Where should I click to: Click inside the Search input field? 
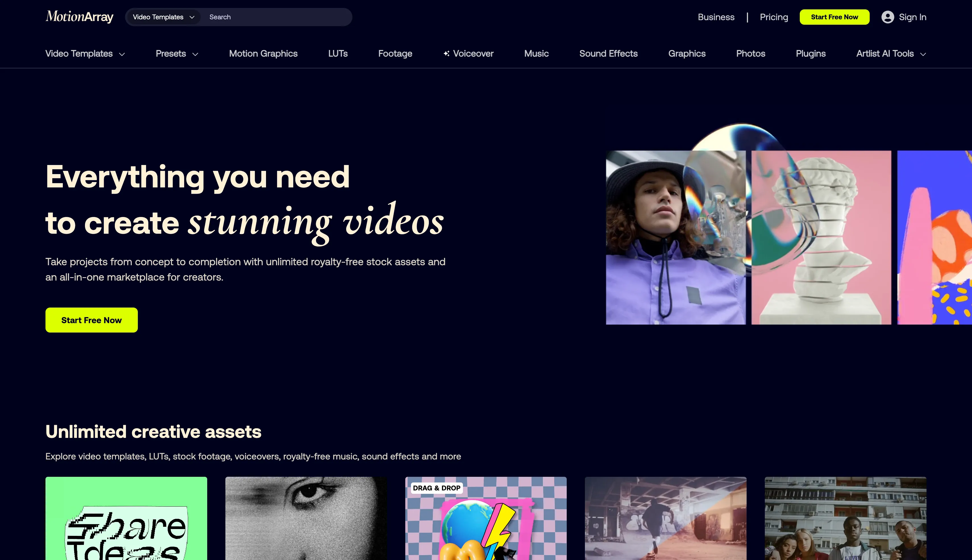coord(277,17)
